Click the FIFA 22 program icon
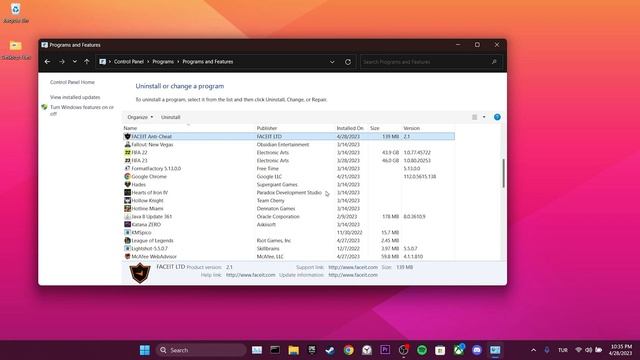 tap(127, 152)
